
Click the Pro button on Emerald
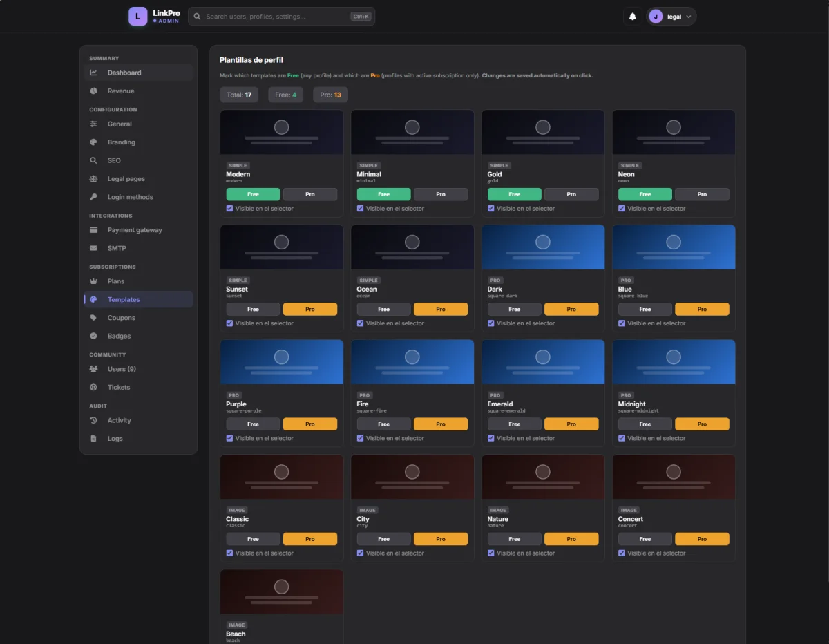(x=571, y=424)
